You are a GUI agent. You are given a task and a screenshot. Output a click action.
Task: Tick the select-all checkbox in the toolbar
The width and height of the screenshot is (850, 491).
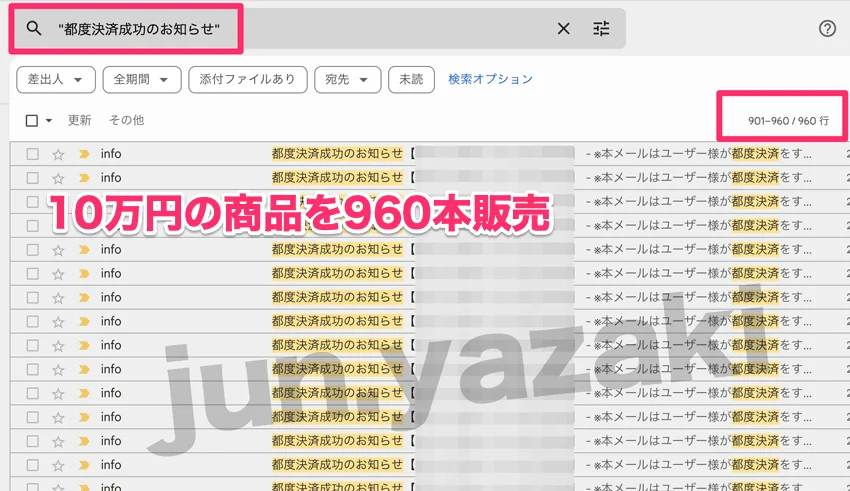[x=32, y=120]
